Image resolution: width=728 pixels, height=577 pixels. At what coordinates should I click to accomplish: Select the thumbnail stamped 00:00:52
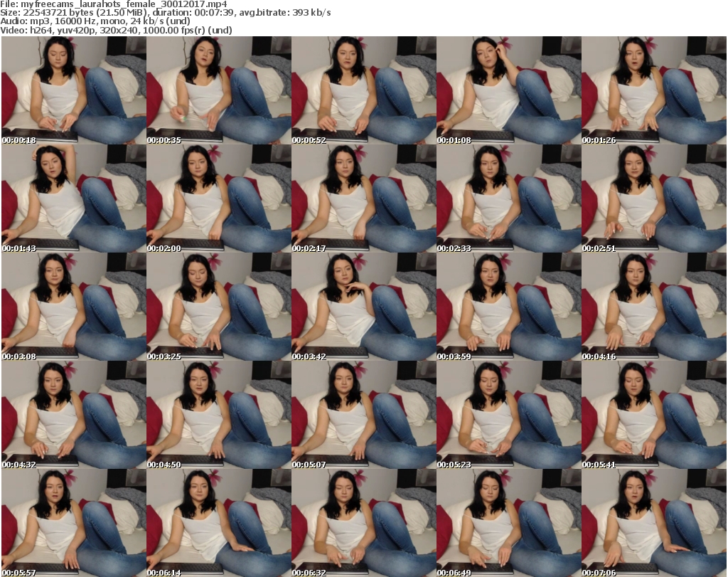coord(363,90)
